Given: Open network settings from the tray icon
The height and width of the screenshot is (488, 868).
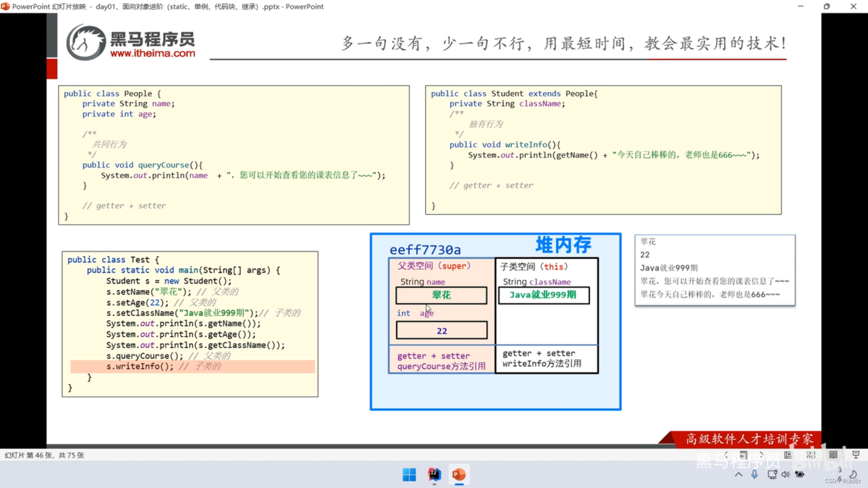Looking at the screenshot, I should coord(773,474).
